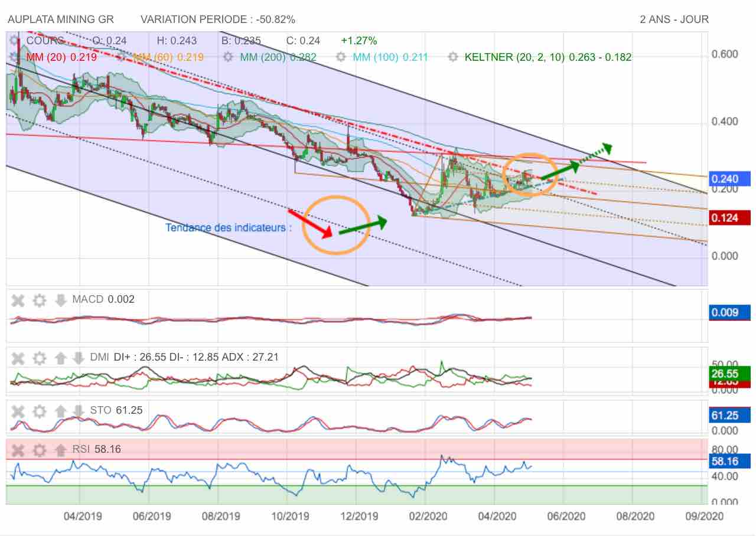Open settings gear for MM (100)
756x536 pixels.
pyautogui.click(x=341, y=57)
